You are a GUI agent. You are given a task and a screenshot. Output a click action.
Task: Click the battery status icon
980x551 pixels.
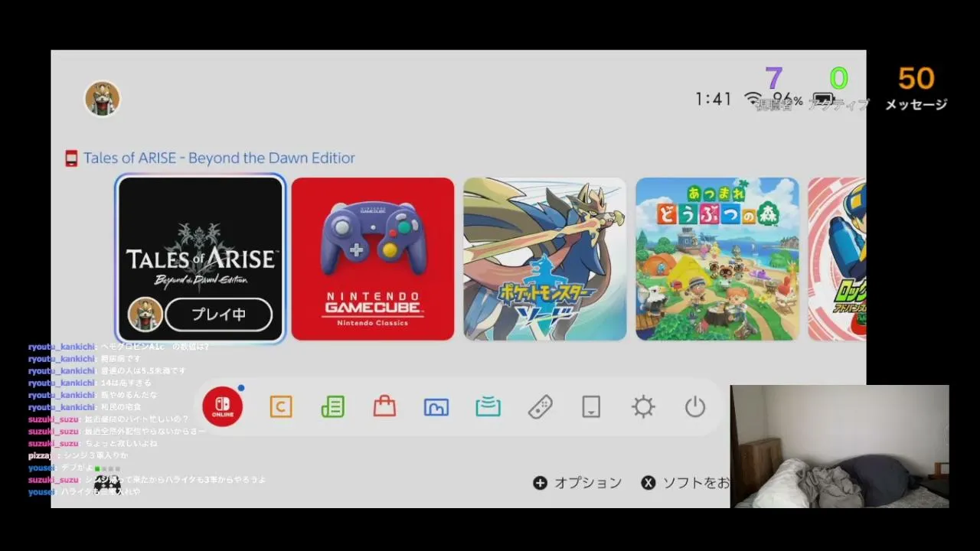click(823, 99)
